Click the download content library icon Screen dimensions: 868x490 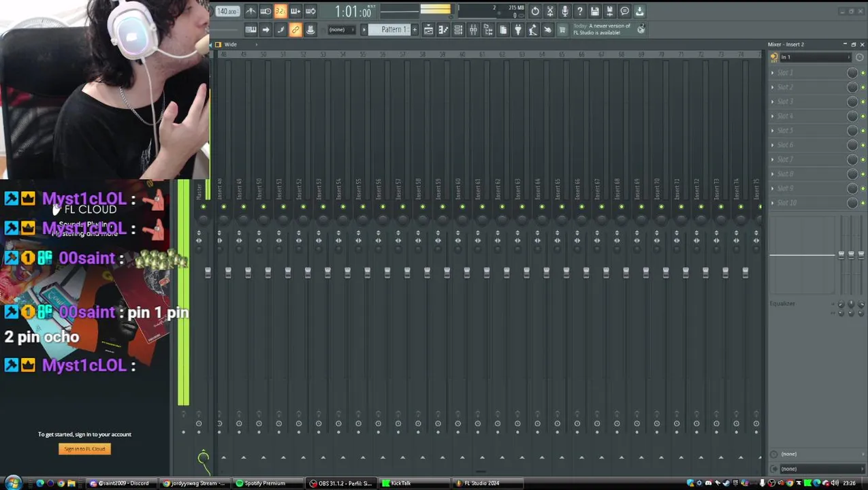tap(640, 11)
